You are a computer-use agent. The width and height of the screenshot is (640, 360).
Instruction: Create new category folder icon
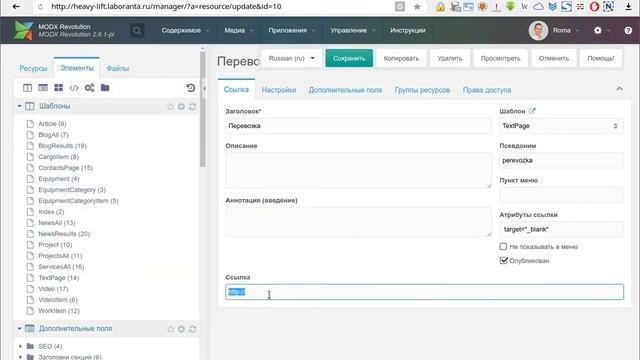[x=105, y=88]
